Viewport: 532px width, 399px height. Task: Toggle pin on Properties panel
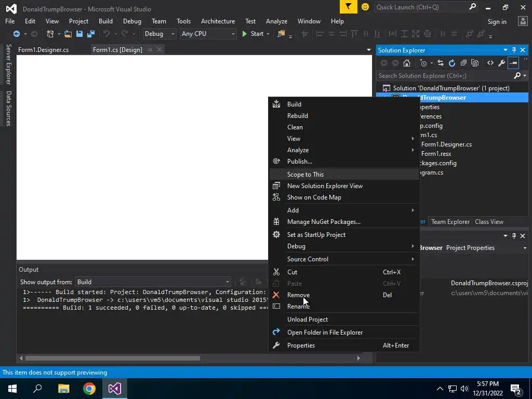[514, 235]
